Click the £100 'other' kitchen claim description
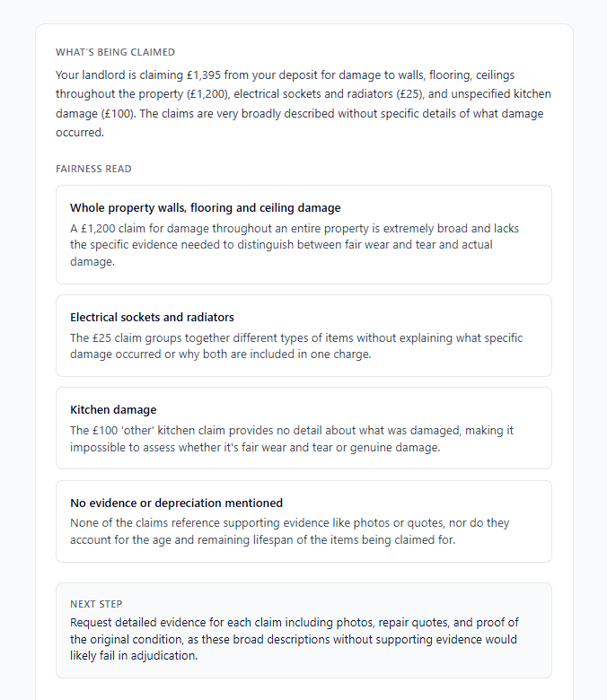The height and width of the screenshot is (700, 607). pyautogui.click(x=291, y=439)
